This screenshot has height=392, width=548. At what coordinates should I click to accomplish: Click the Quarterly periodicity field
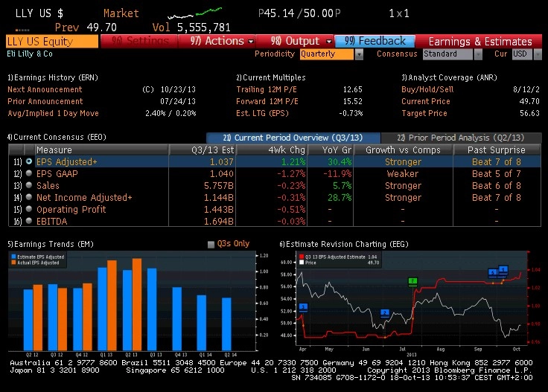(x=327, y=54)
